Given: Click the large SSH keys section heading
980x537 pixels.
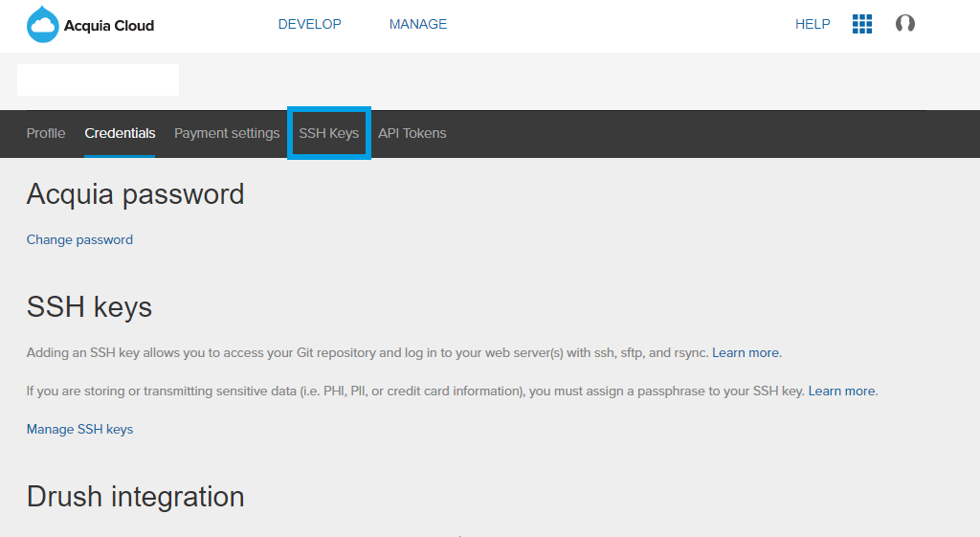Looking at the screenshot, I should point(89,307).
